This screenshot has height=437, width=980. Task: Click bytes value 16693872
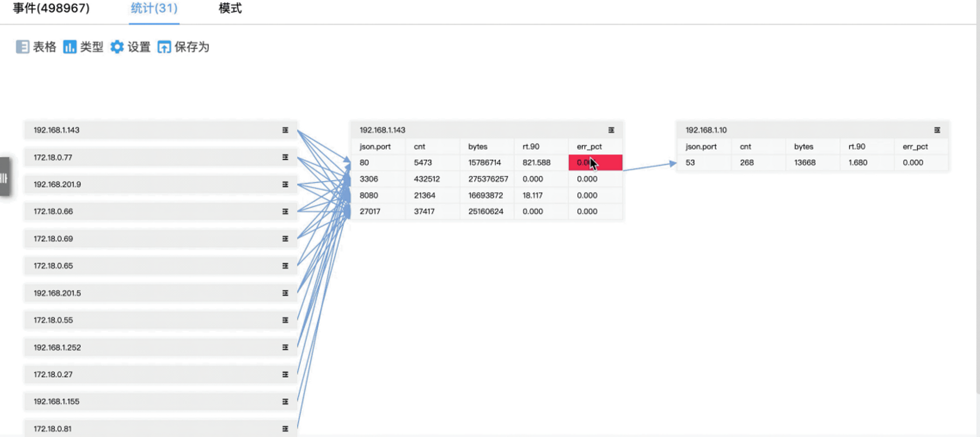click(x=486, y=195)
